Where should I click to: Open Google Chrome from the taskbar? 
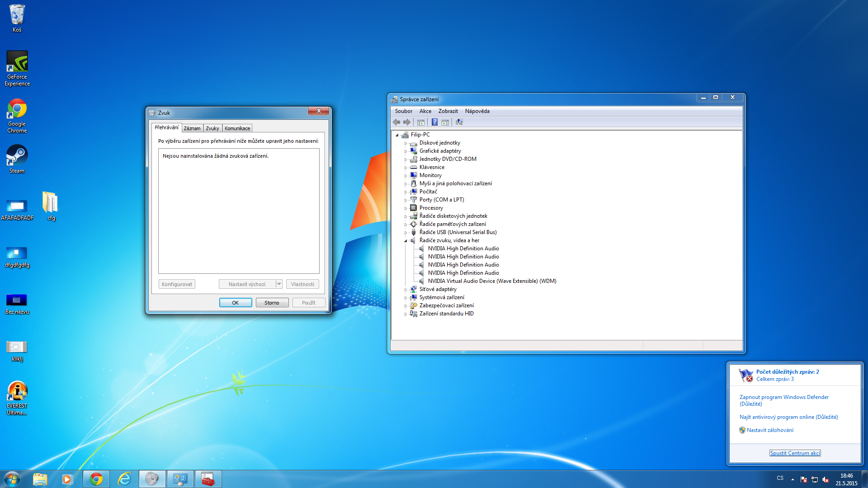(96, 479)
